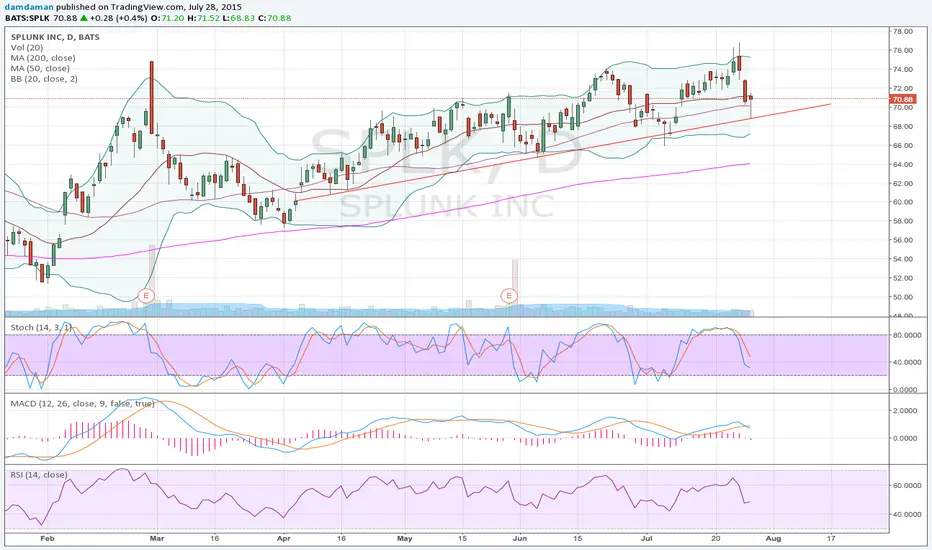Click the 80.0000 Stoch axis label

tap(905, 335)
